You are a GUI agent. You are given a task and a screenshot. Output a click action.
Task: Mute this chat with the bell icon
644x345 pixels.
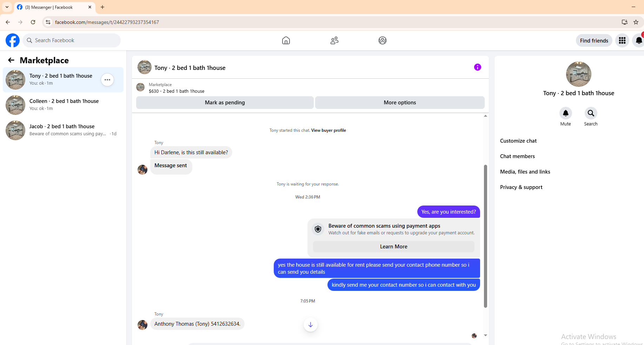click(x=566, y=113)
